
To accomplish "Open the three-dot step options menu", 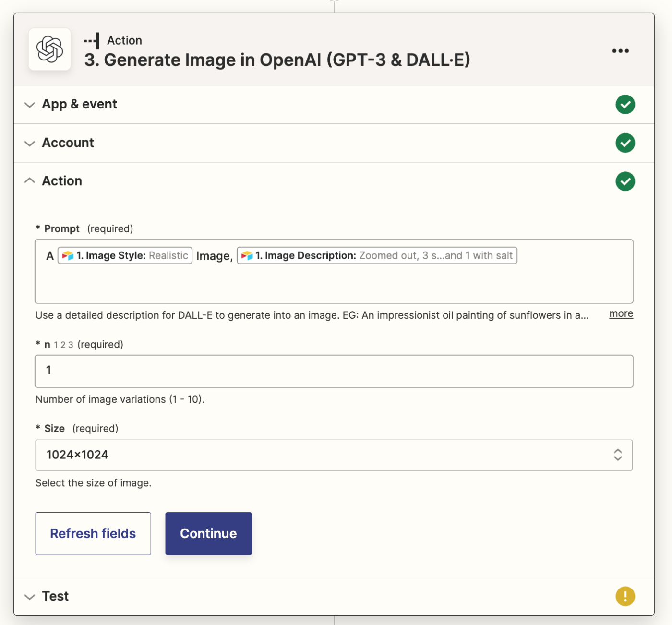I will click(x=620, y=51).
